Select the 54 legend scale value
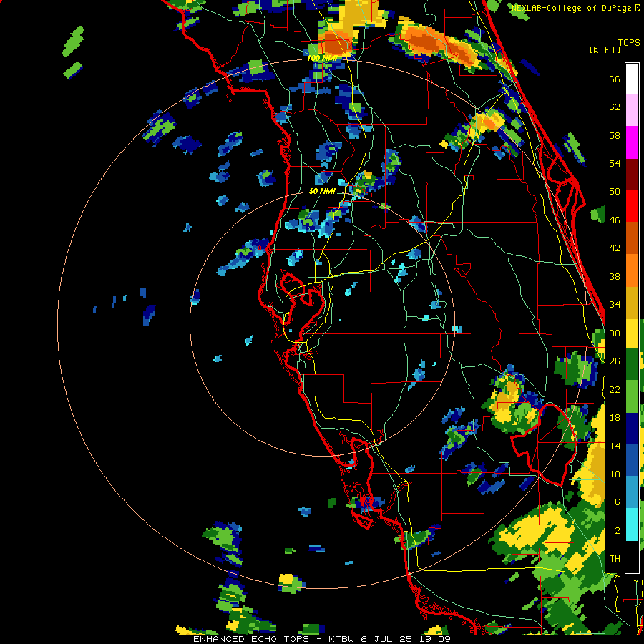The width and height of the screenshot is (644, 644). 615,163
